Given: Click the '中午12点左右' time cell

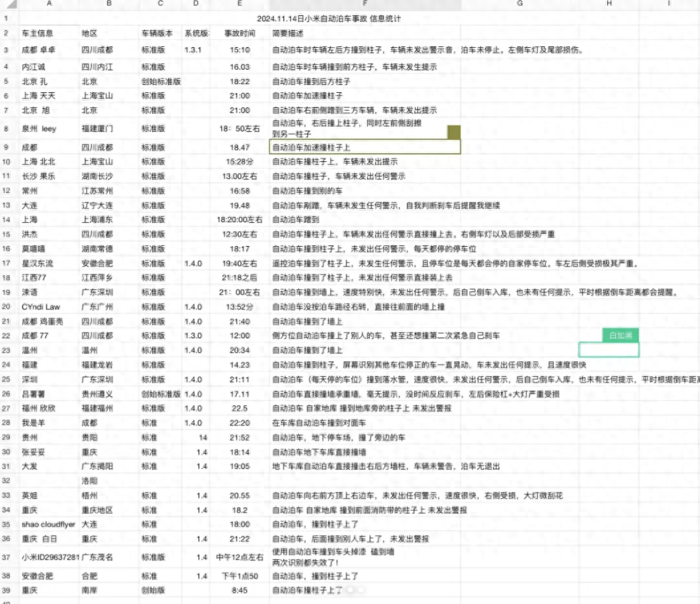Looking at the screenshot, I should tap(240, 558).
